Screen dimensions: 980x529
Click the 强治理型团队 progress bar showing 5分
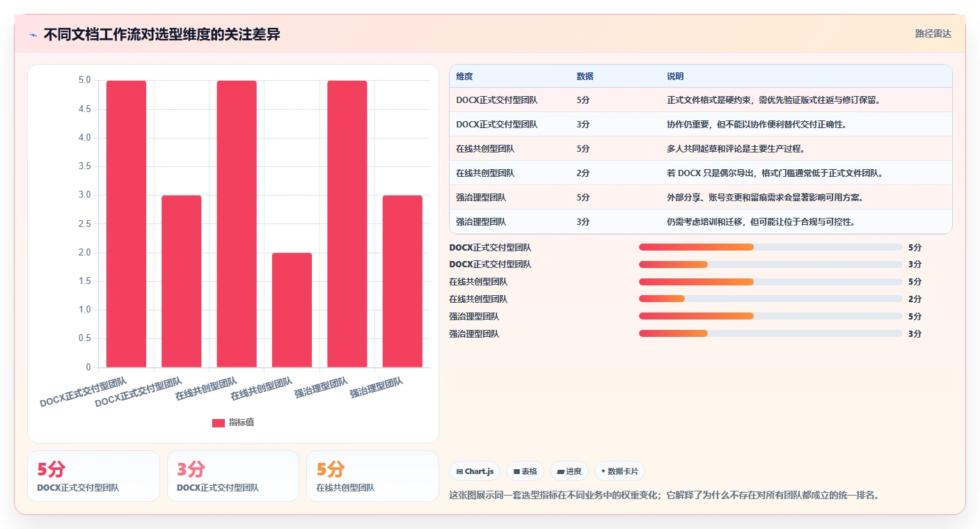(770, 317)
